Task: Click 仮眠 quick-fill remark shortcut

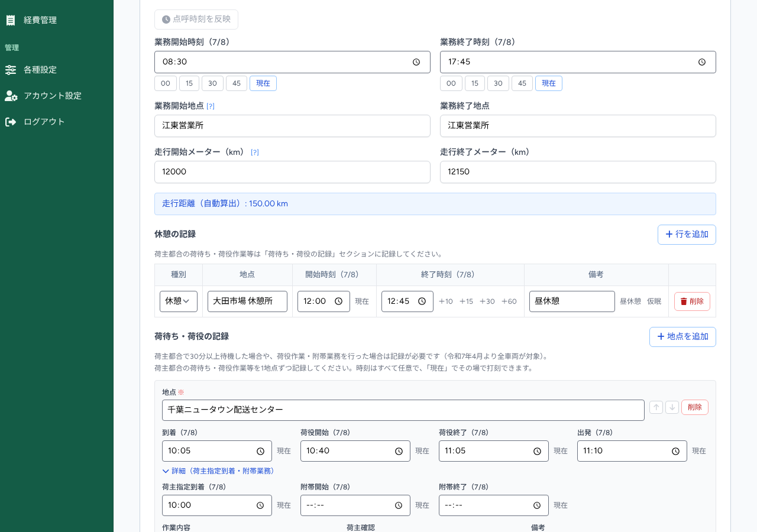Action: click(654, 301)
